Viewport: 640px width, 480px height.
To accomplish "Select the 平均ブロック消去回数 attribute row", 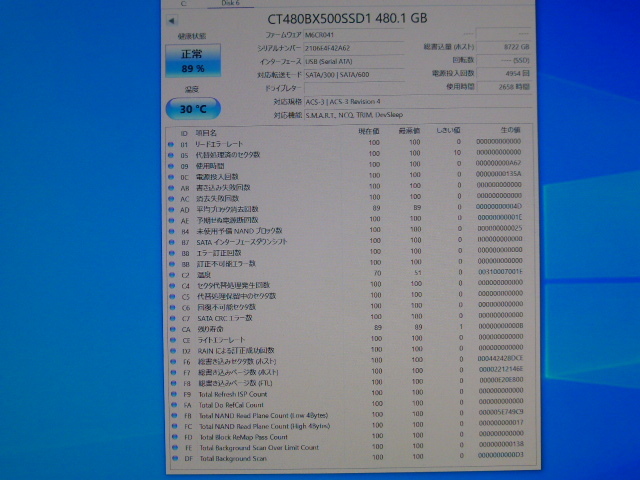I will [347, 209].
